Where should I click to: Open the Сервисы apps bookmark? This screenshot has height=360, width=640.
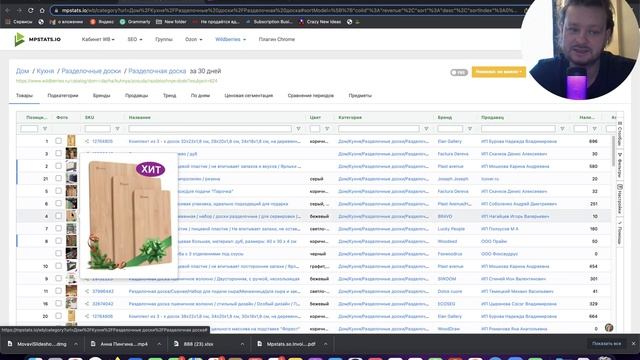19,22
